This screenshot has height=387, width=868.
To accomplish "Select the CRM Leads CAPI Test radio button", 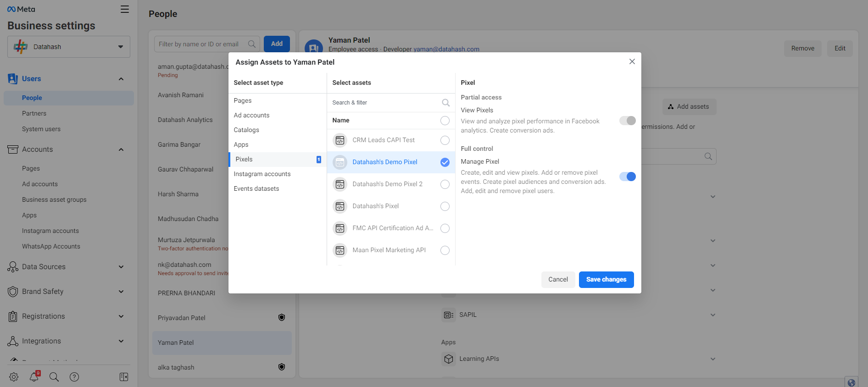I will point(445,140).
